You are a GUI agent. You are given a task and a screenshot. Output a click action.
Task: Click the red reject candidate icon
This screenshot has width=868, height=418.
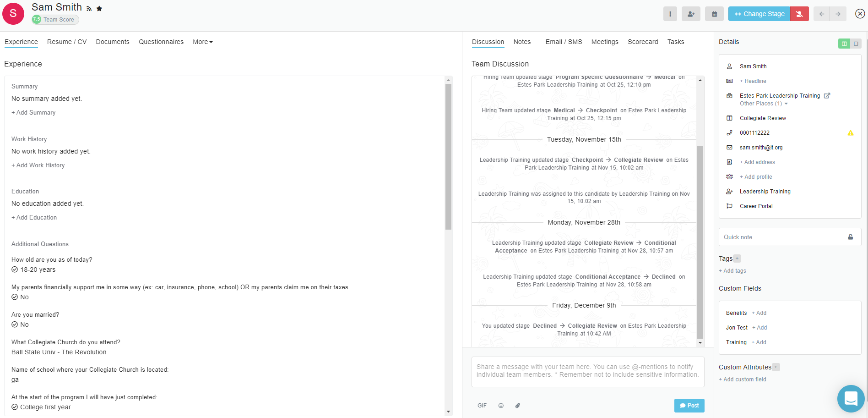click(799, 14)
